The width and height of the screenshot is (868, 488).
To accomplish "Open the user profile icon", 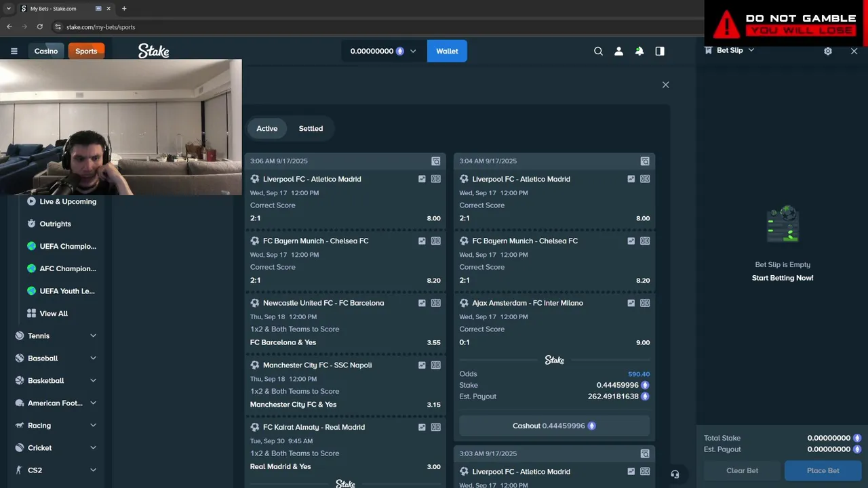I will 618,51.
